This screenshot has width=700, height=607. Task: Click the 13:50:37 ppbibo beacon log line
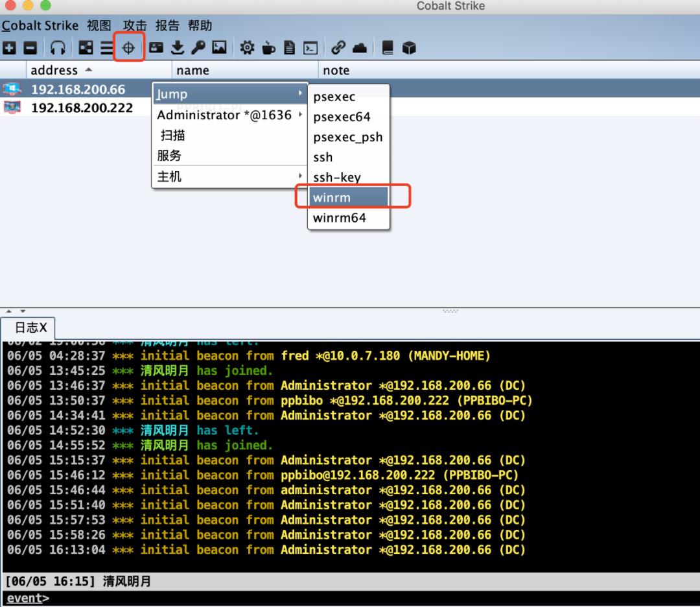[x=270, y=400]
